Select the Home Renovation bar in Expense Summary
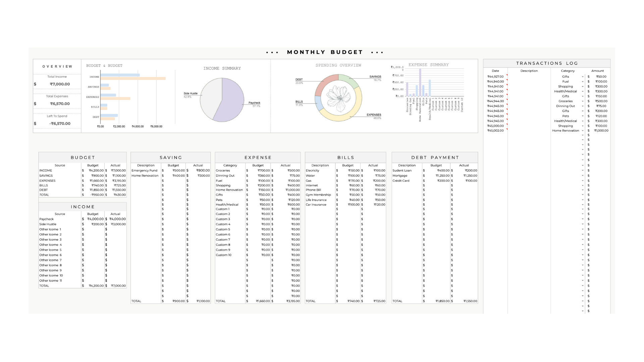The width and height of the screenshot is (644, 362). (420, 82)
